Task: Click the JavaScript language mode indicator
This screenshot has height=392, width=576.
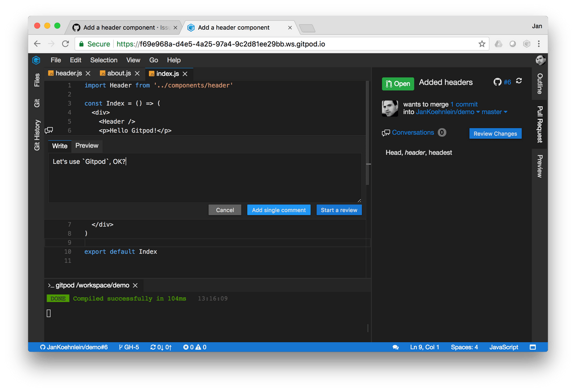Action: 504,347
